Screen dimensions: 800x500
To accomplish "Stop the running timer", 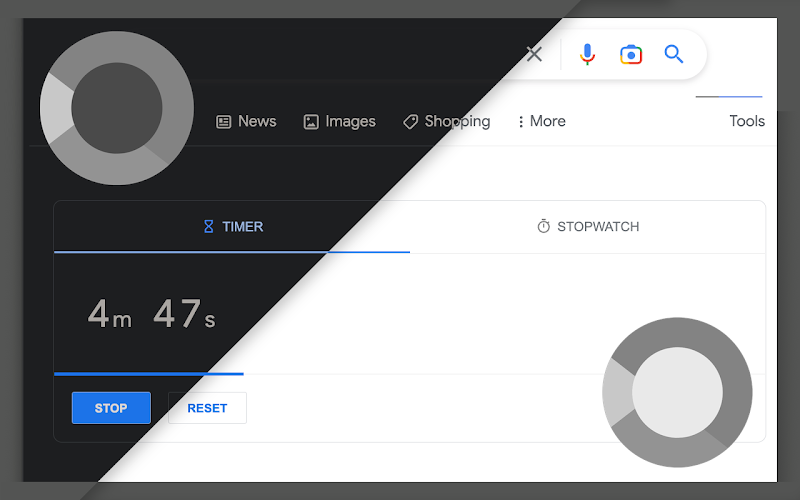I will [x=111, y=408].
